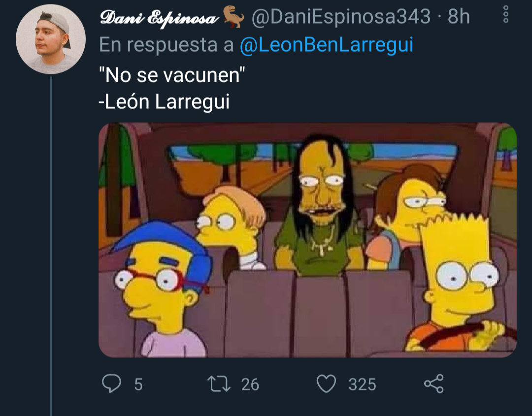The height and width of the screenshot is (416, 532).
Task: Open the share icon options
Action: 434,384
